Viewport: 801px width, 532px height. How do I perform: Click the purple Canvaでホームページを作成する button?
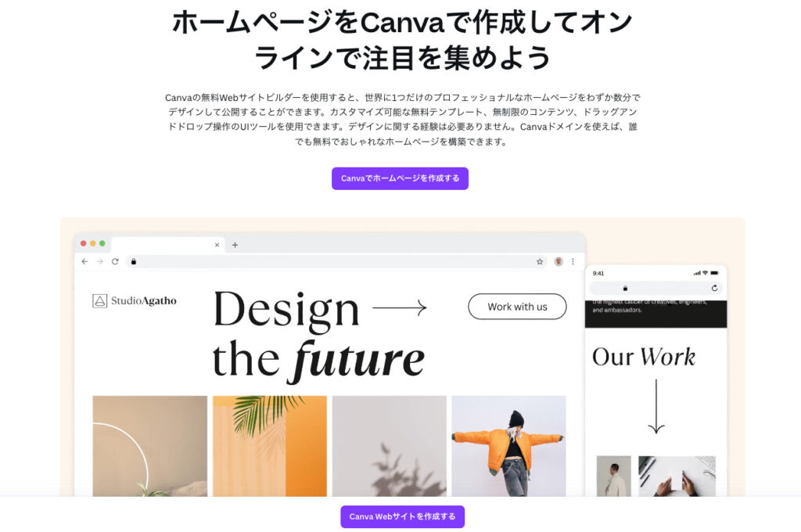[x=400, y=178]
